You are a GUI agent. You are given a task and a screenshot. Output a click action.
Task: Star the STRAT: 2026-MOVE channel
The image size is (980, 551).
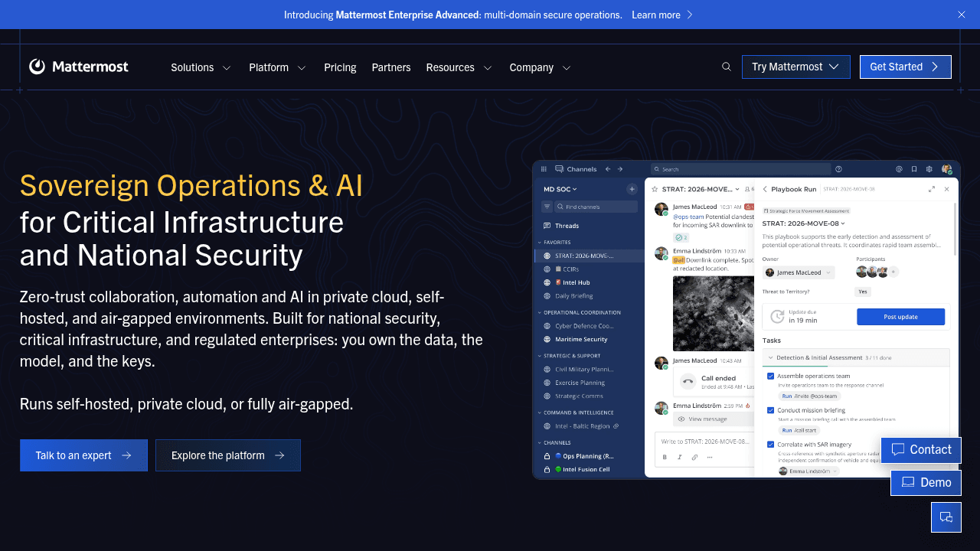pos(655,189)
